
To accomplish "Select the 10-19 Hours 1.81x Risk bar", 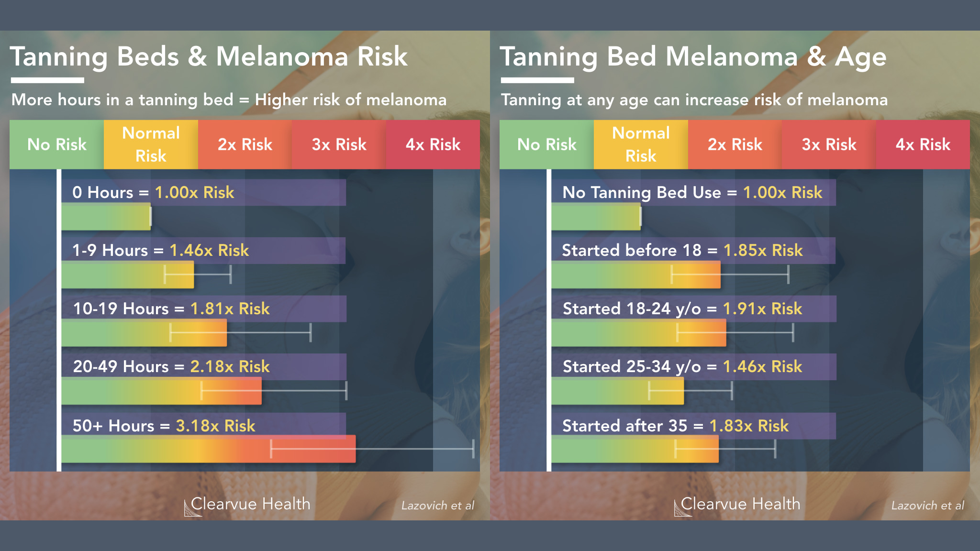I will (x=144, y=333).
